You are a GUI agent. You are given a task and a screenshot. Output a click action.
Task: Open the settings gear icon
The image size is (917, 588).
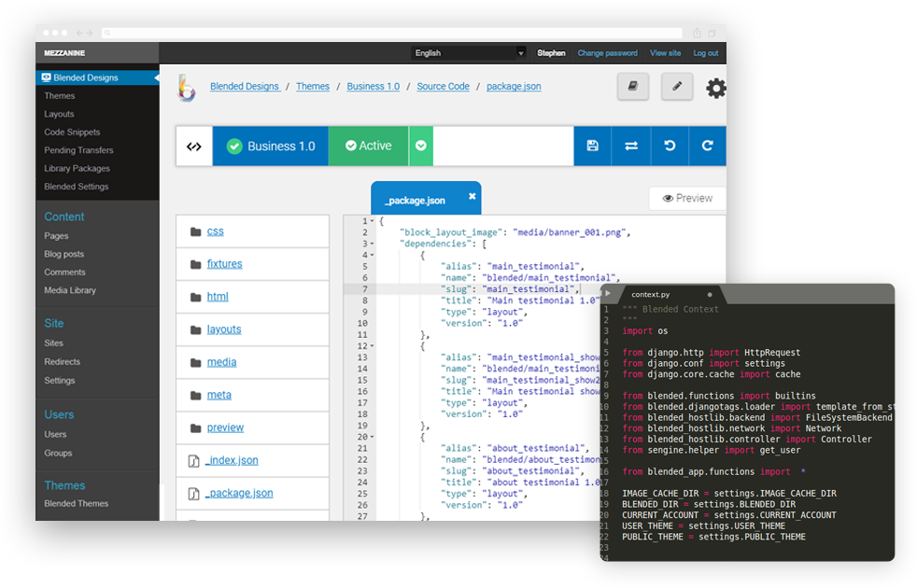[x=715, y=89]
